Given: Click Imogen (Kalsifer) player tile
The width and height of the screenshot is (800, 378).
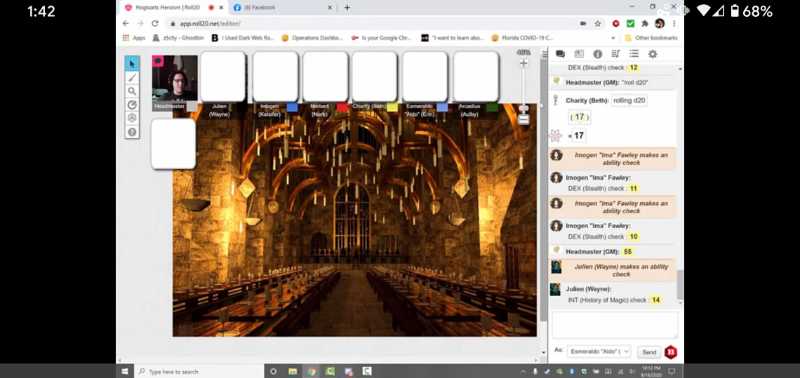Looking at the screenshot, I should [x=276, y=77].
